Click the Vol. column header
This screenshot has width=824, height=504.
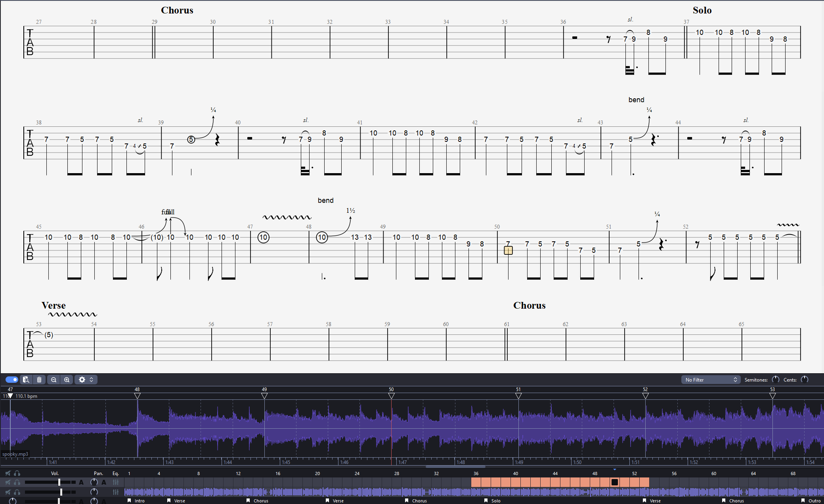coord(55,473)
